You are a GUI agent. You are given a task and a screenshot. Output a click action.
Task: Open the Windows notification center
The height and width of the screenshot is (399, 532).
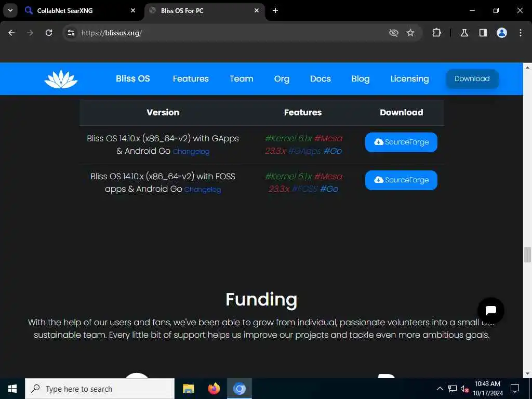515,389
